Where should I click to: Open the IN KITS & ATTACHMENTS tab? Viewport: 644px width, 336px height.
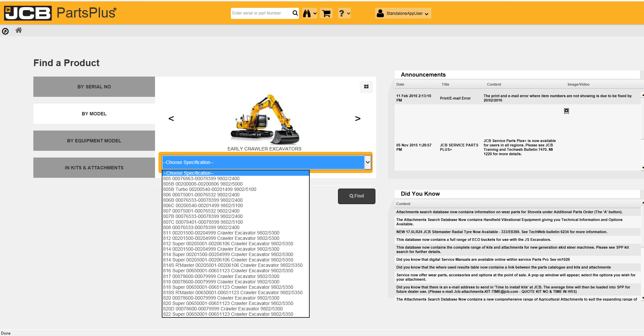pyautogui.click(x=94, y=168)
